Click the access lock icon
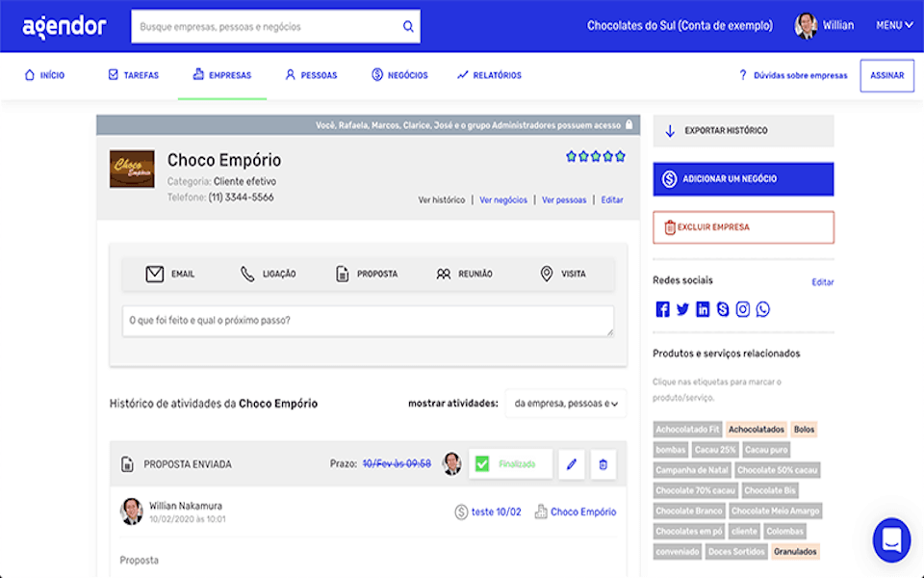This screenshot has width=924, height=578. pos(629,125)
